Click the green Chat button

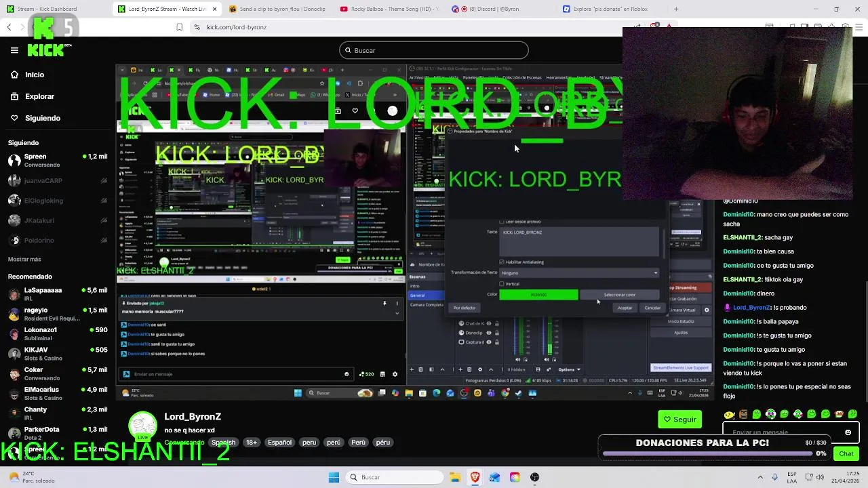click(846, 453)
